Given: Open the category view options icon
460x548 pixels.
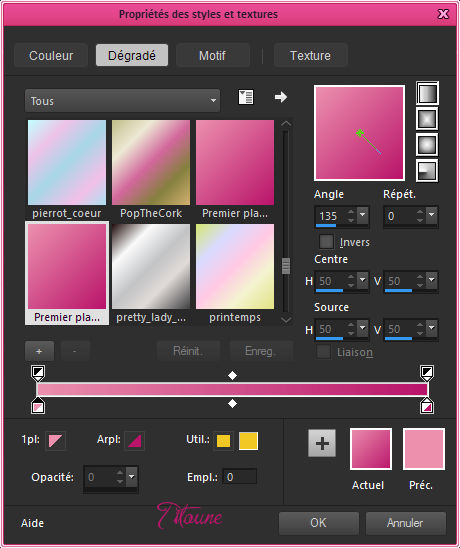Looking at the screenshot, I should (x=246, y=97).
